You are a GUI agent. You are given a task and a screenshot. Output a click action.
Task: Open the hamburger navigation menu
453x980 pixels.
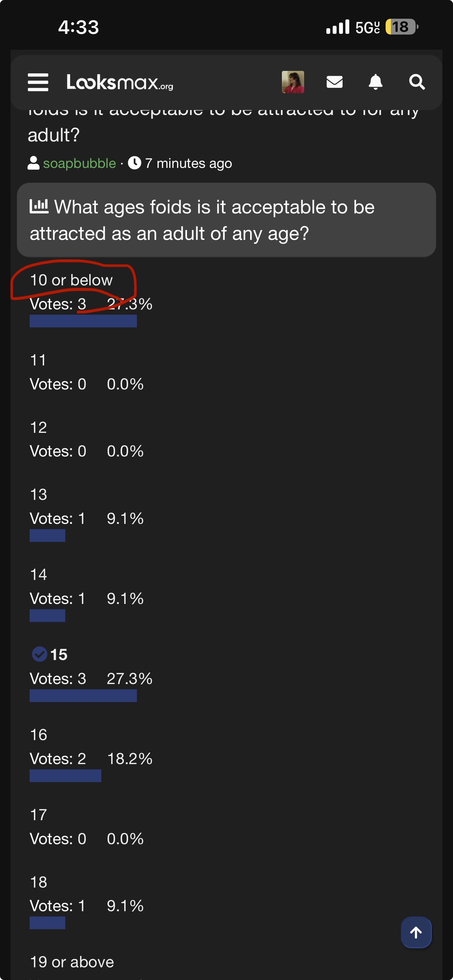click(38, 82)
